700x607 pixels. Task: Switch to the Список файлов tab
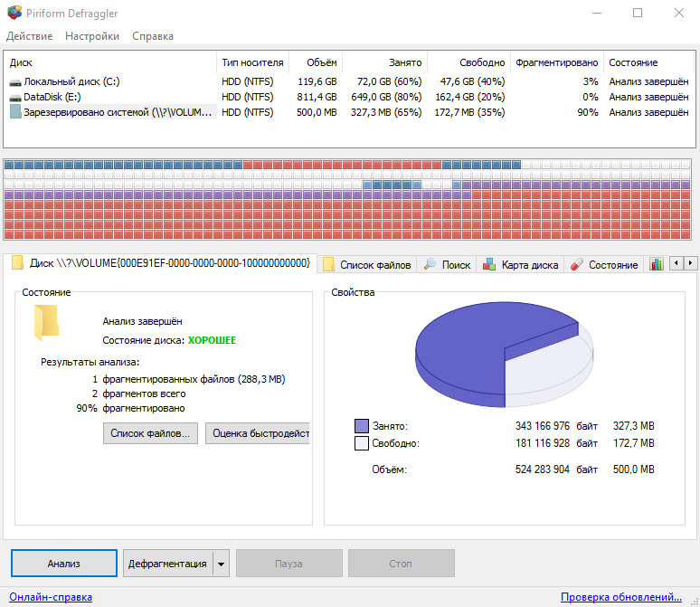point(367,264)
